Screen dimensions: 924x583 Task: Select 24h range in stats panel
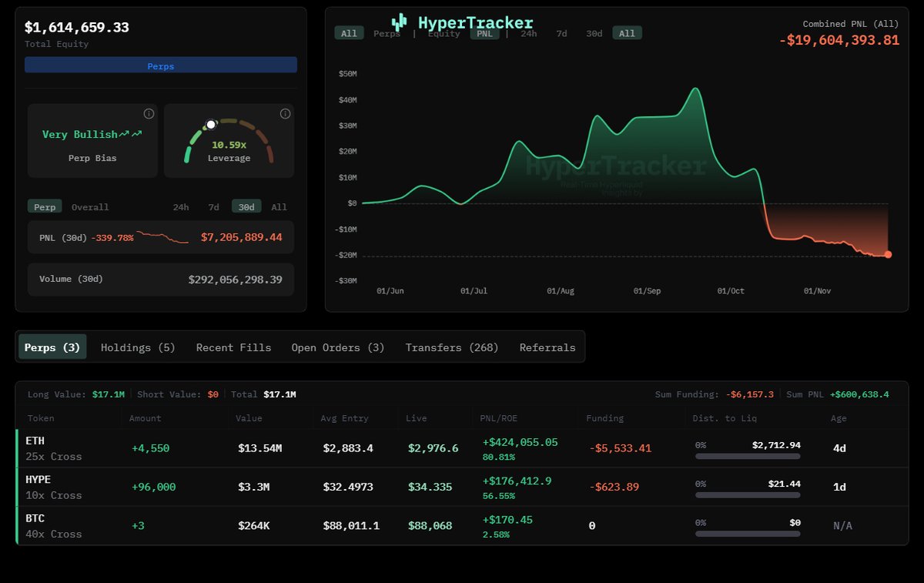tap(181, 207)
